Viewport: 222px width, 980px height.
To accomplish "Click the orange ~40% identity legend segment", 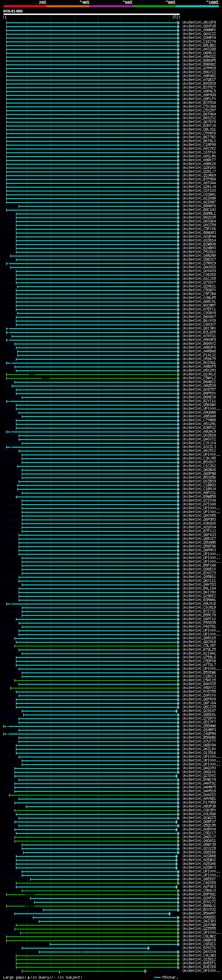I will tap(68, 6).
